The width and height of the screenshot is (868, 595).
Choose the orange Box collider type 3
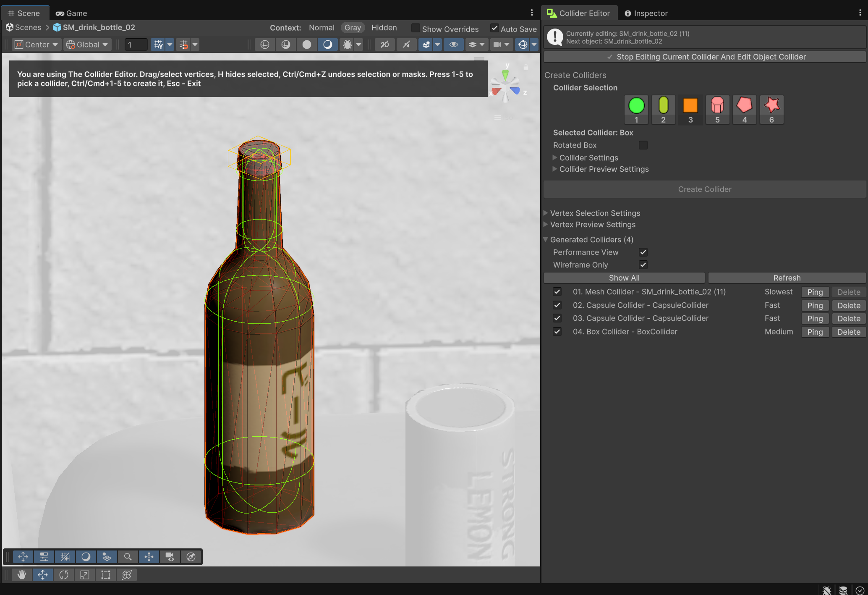690,110
